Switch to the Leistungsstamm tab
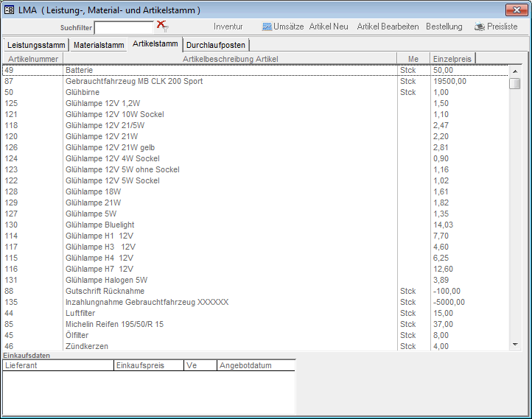 click(35, 45)
